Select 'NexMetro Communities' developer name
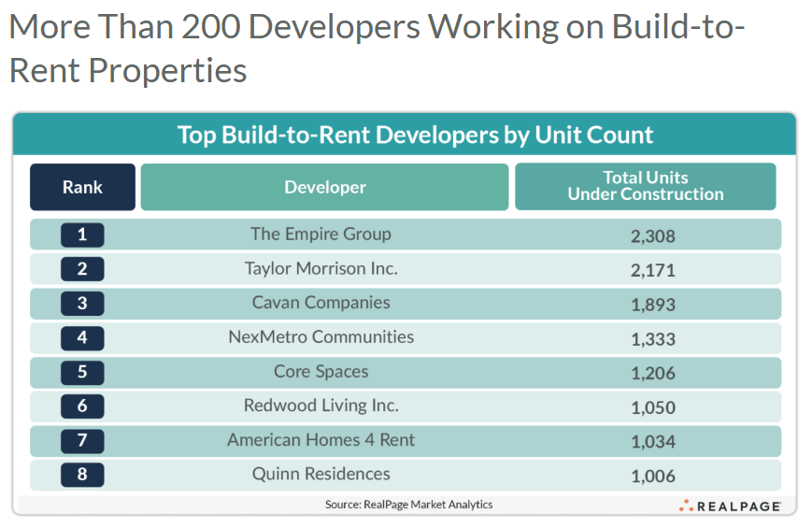 tap(321, 337)
